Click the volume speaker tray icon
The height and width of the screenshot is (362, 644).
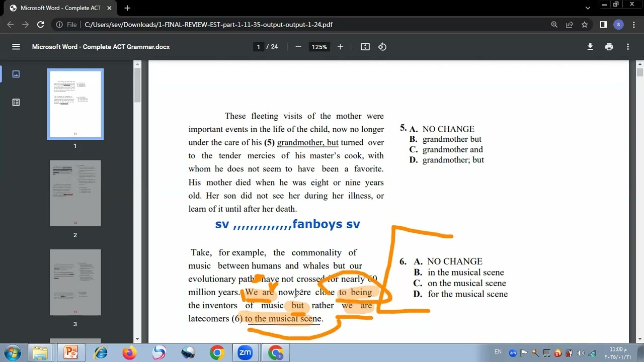(581, 353)
